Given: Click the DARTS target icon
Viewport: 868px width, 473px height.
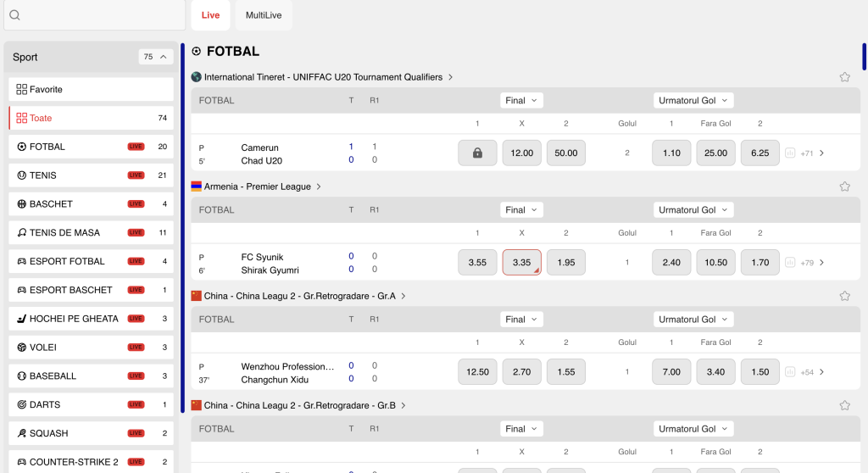Looking at the screenshot, I should 21,404.
